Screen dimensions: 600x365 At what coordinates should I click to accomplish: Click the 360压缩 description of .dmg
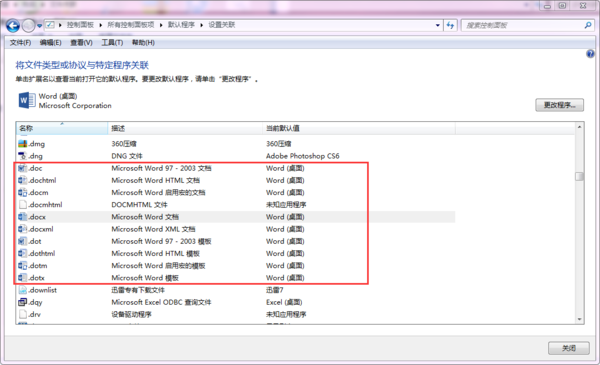[x=124, y=144]
